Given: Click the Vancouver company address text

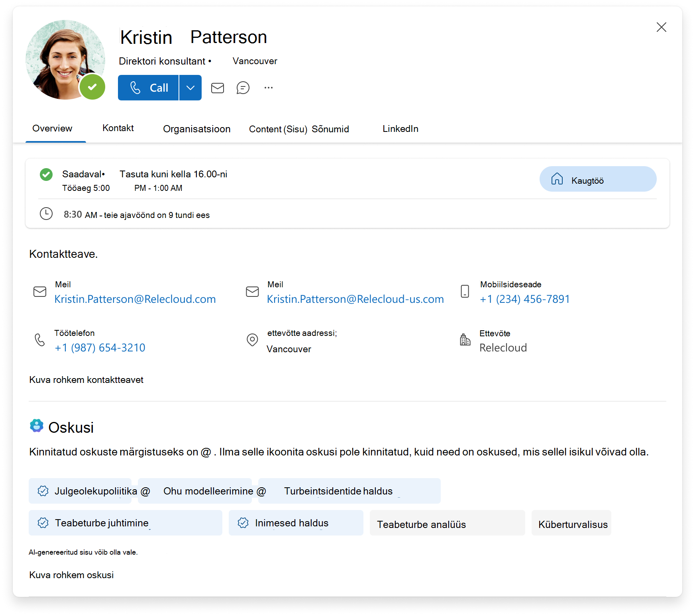Looking at the screenshot, I should pyautogui.click(x=289, y=349).
